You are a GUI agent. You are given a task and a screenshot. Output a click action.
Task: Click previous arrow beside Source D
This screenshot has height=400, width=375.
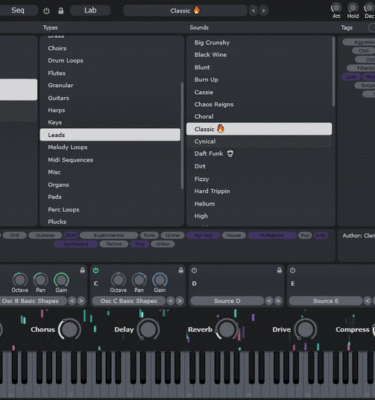tap(269, 301)
